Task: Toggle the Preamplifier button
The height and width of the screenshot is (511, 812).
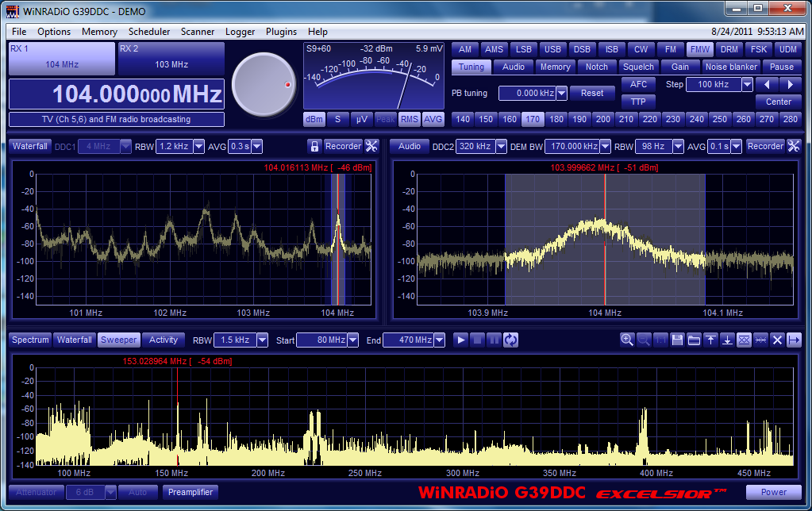Action: pyautogui.click(x=190, y=492)
